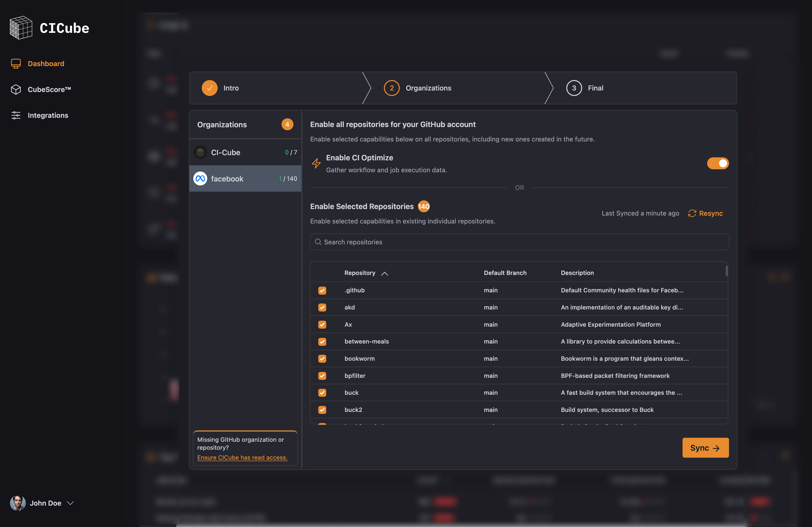The image size is (812, 527).
Task: Expand the John Doe user menu chevron
Action: click(x=70, y=503)
